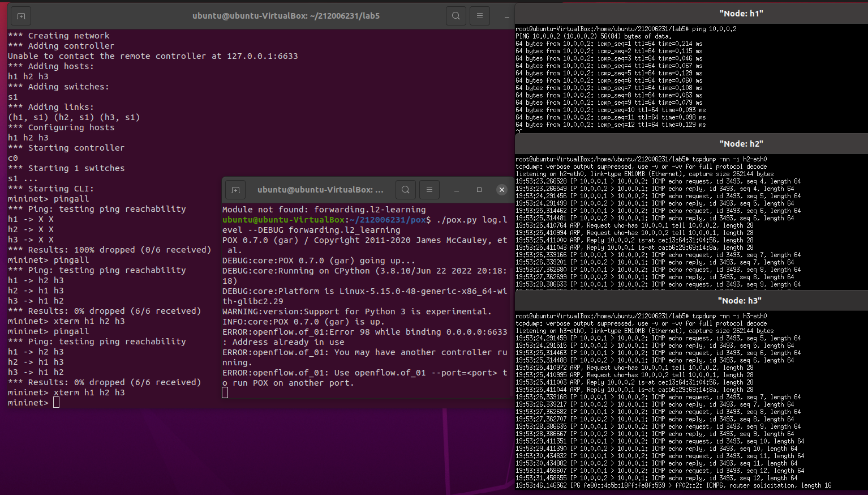Click the icmp_seq=12 reply line in h1

click(x=611, y=125)
